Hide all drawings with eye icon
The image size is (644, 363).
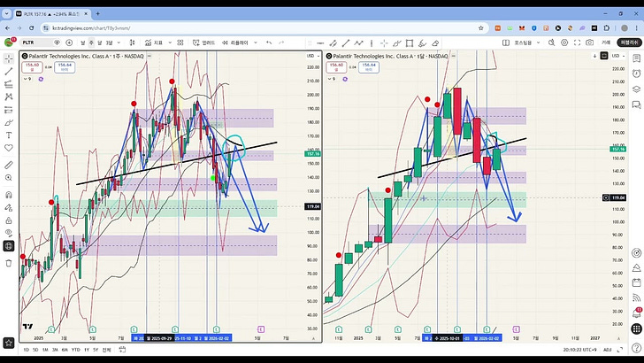pyautogui.click(x=9, y=233)
